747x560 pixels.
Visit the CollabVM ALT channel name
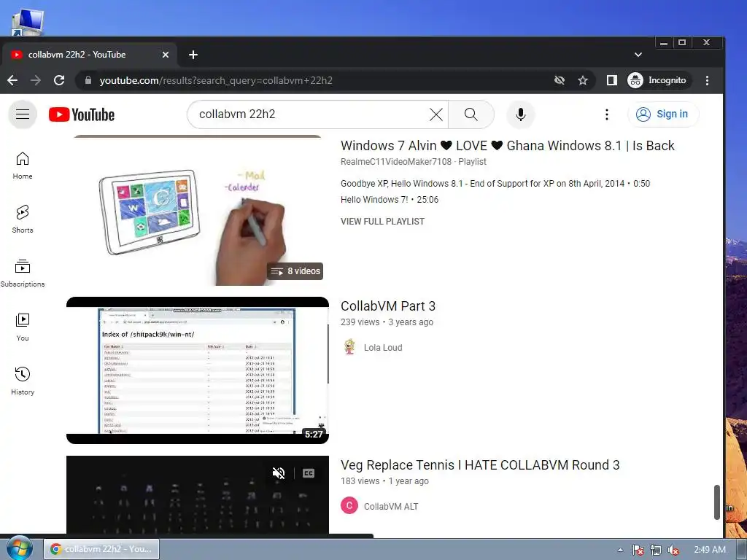[391, 507]
